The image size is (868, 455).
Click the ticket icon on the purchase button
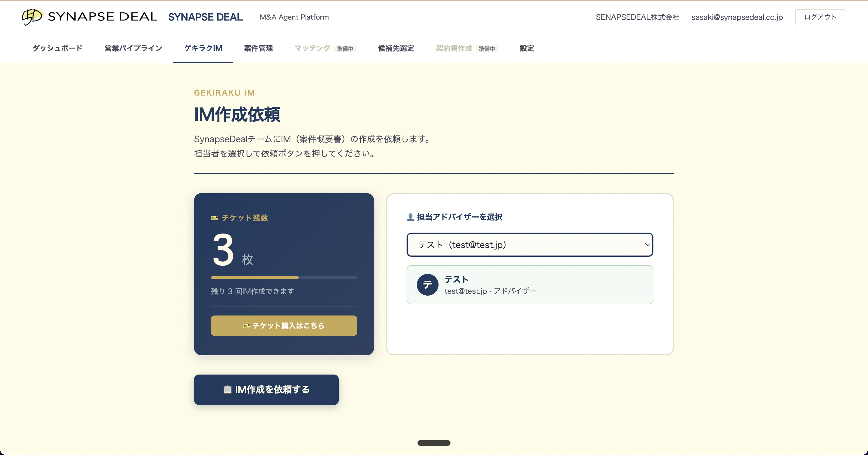247,326
